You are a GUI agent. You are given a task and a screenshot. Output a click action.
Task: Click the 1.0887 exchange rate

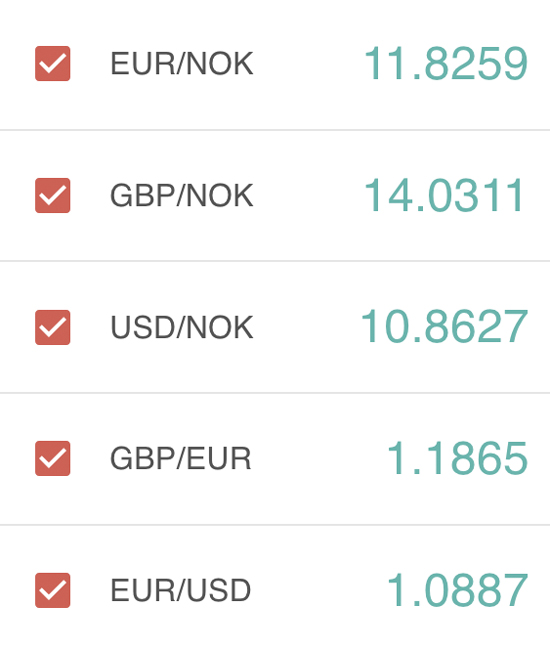click(458, 590)
